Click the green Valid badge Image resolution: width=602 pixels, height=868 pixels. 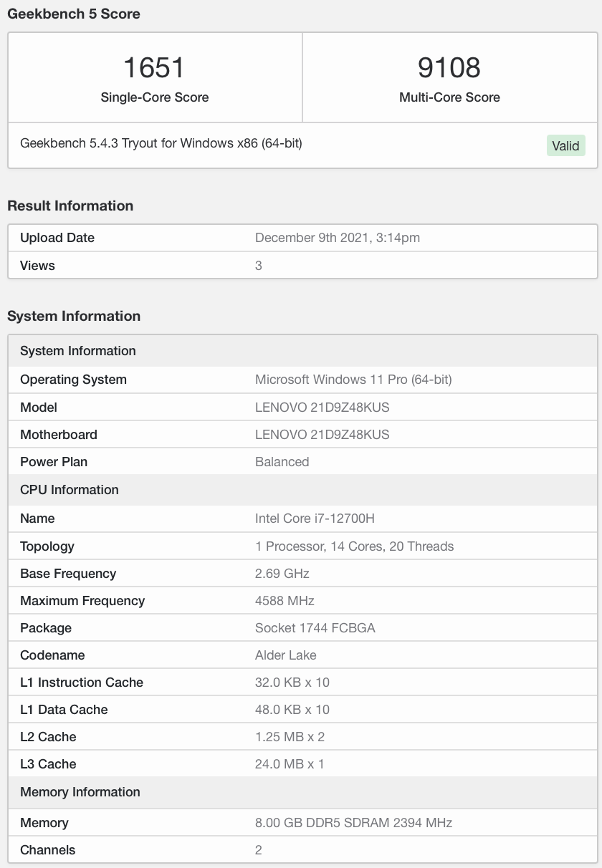click(565, 145)
